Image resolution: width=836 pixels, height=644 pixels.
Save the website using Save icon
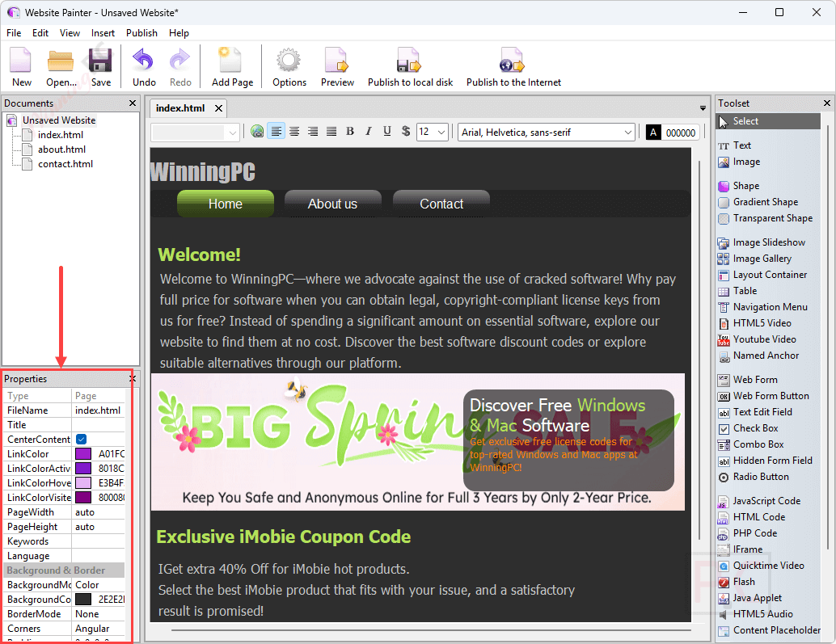click(x=101, y=67)
